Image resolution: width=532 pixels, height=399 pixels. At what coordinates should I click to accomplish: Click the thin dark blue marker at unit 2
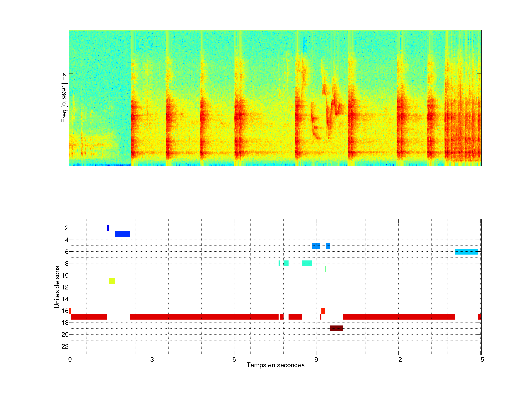coord(108,228)
